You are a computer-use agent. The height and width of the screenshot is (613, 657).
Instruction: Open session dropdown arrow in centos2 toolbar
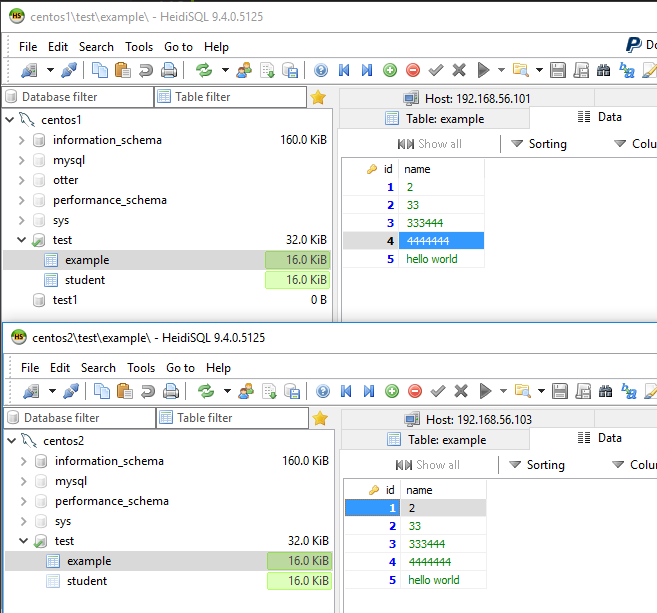(52, 391)
